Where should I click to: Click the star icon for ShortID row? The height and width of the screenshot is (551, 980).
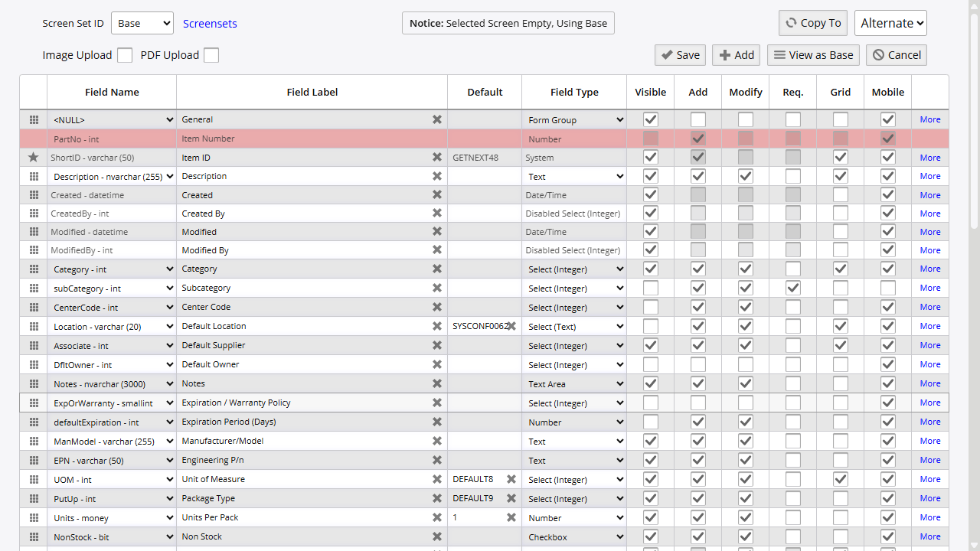[x=33, y=158]
